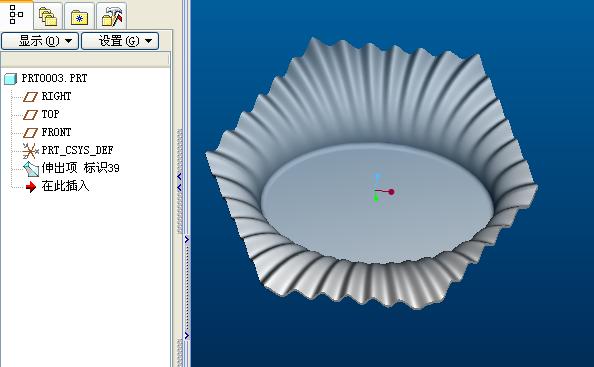The width and height of the screenshot is (594, 367).
Task: Click the bottom right-pointing expand arrow on sash
Action: [x=187, y=336]
